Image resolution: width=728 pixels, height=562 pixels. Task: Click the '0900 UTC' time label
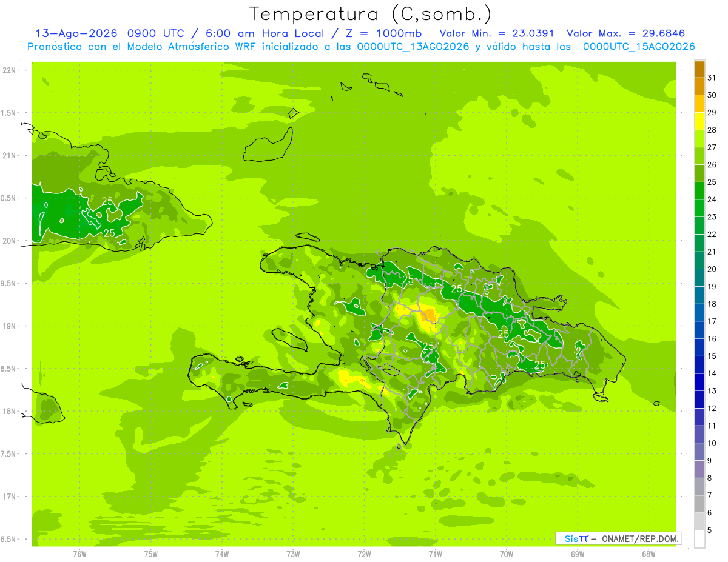click(155, 33)
